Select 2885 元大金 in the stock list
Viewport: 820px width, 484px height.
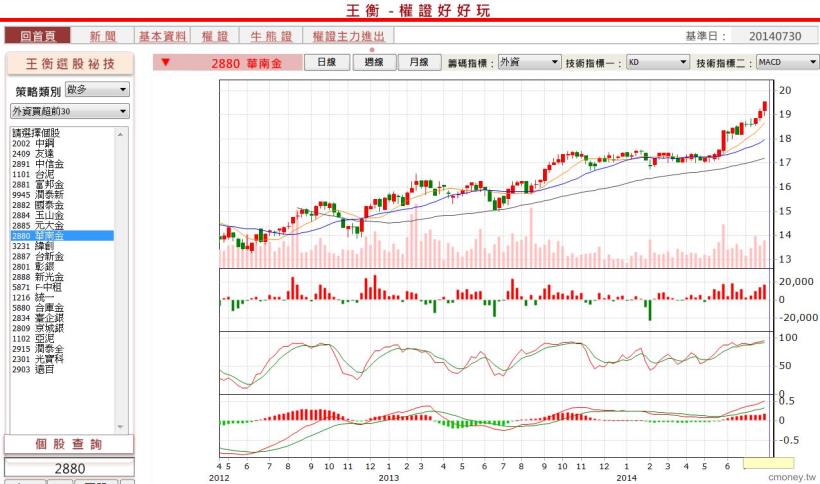coord(62,225)
